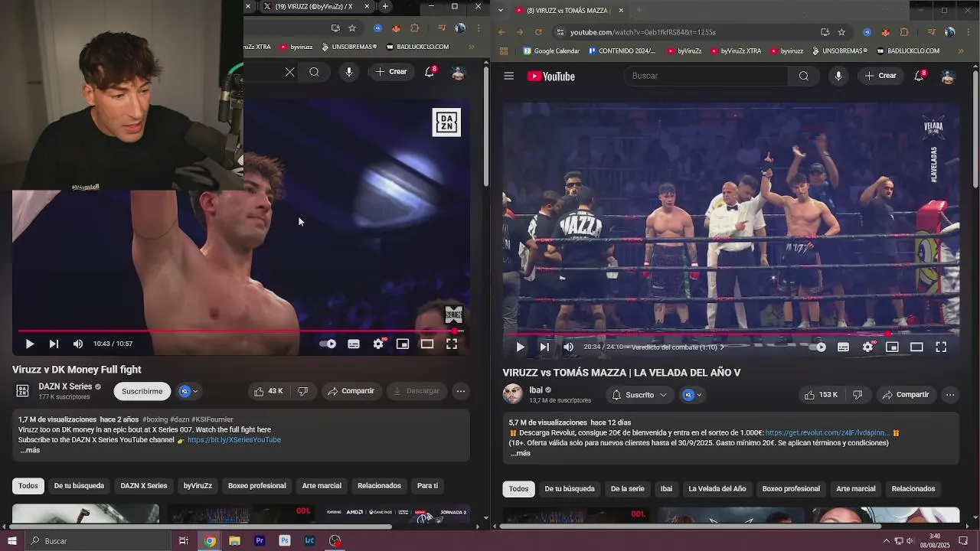This screenshot has width=980, height=551.
Task: Like the Ibai video (153 K)
Action: coord(820,395)
